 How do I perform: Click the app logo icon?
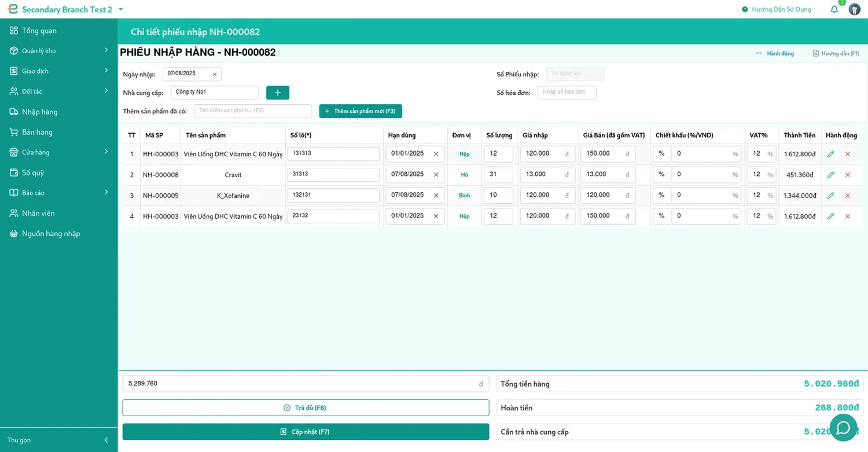coord(13,9)
